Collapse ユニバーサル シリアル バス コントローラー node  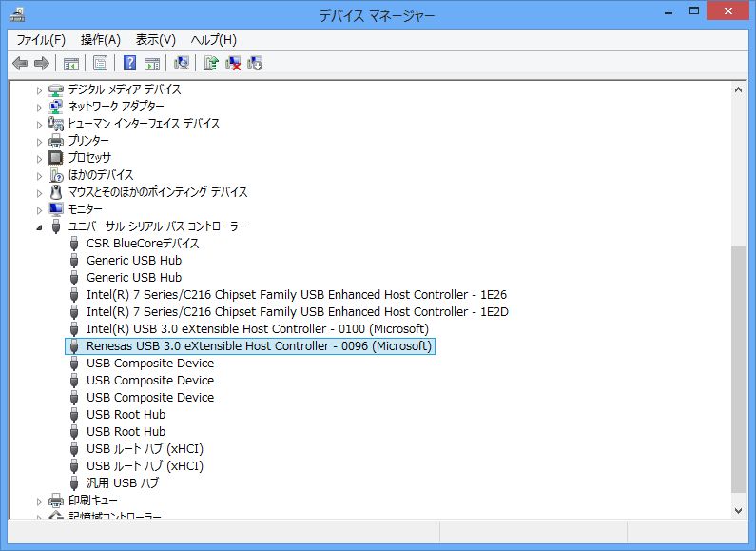(39, 227)
